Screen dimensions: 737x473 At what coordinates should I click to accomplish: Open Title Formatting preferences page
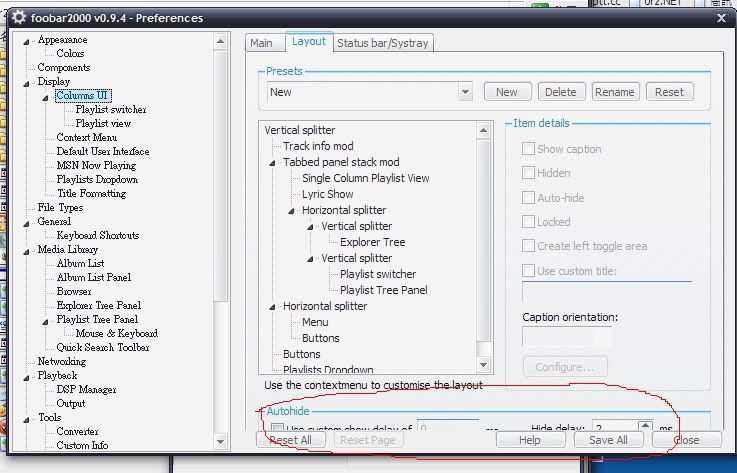pyautogui.click(x=91, y=193)
